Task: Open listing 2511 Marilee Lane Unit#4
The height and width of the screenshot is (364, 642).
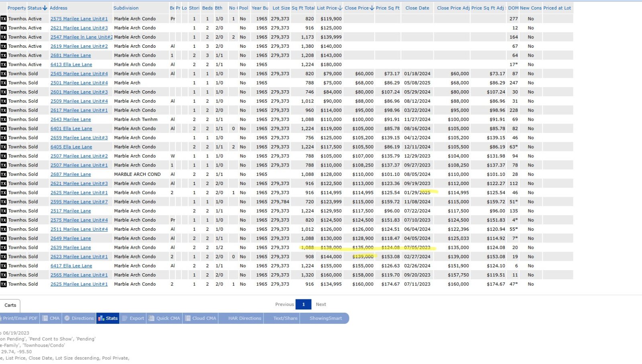Action: point(79,229)
